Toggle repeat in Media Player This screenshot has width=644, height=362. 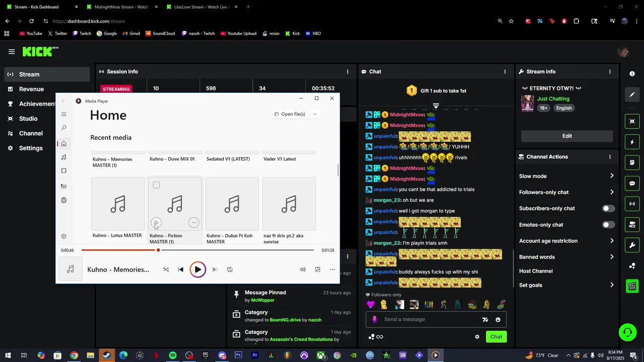230,269
